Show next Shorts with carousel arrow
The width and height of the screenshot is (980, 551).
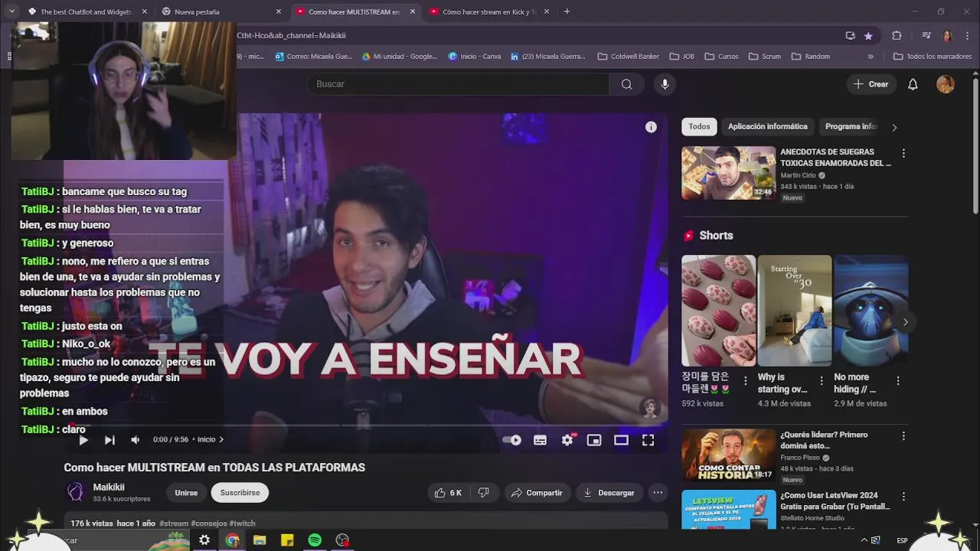tap(905, 322)
